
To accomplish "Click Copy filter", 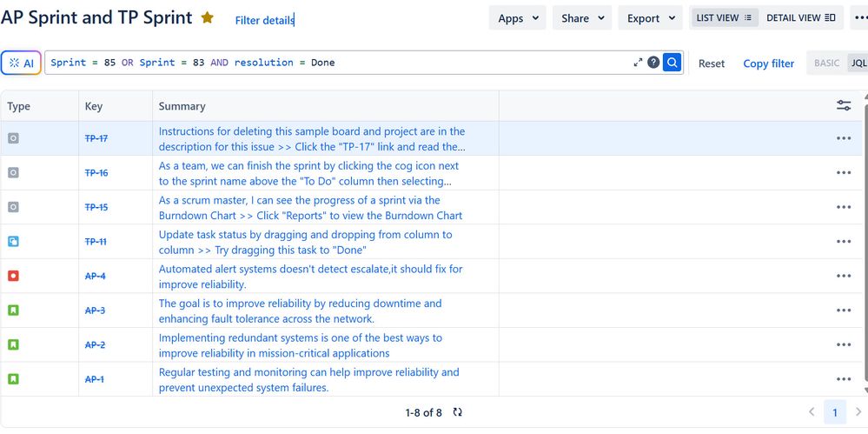I will pos(768,63).
